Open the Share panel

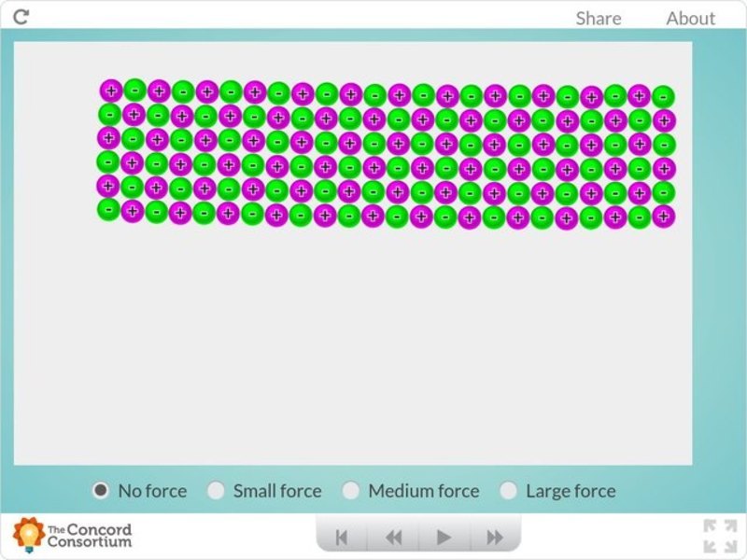click(x=597, y=18)
